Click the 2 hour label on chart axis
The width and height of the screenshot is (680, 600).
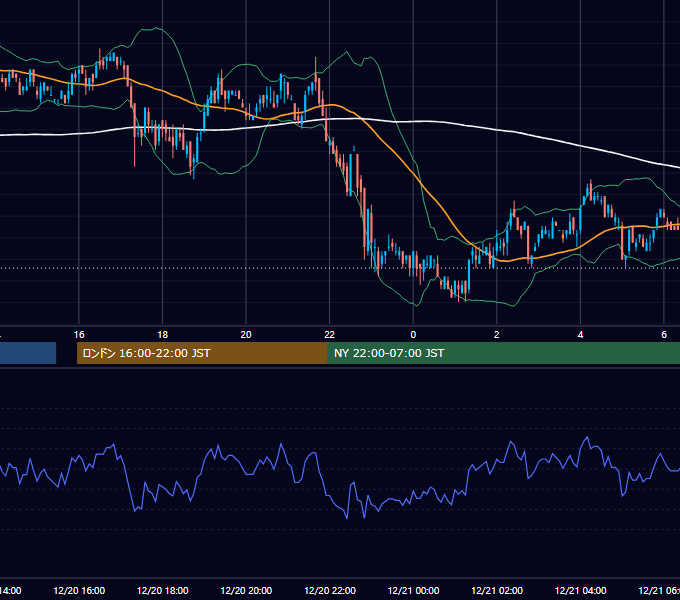[497, 335]
